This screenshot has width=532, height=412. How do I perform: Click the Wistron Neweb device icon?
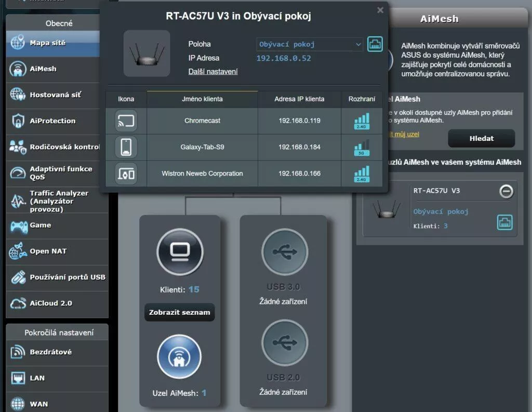(x=126, y=174)
